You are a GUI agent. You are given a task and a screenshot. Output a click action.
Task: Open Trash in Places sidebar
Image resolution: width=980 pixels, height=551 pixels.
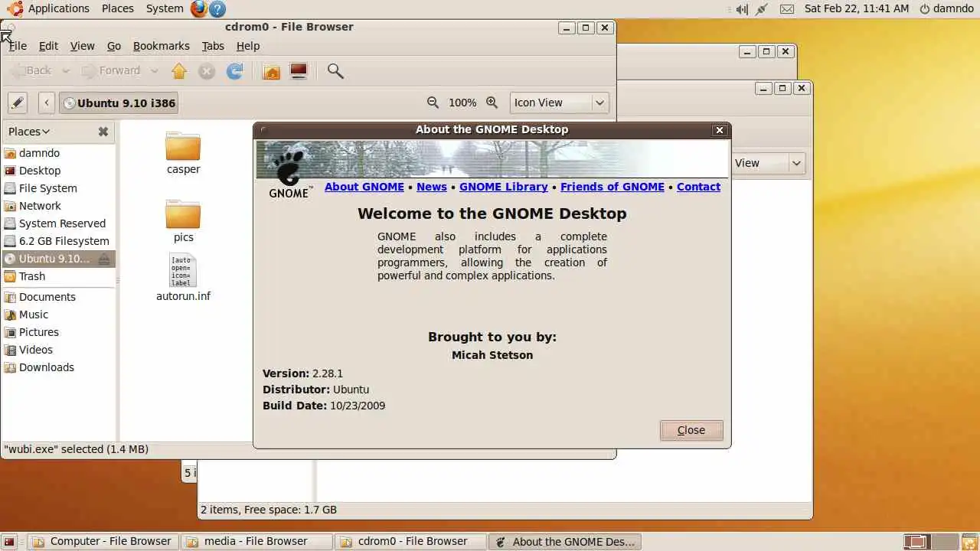pyautogui.click(x=58, y=276)
